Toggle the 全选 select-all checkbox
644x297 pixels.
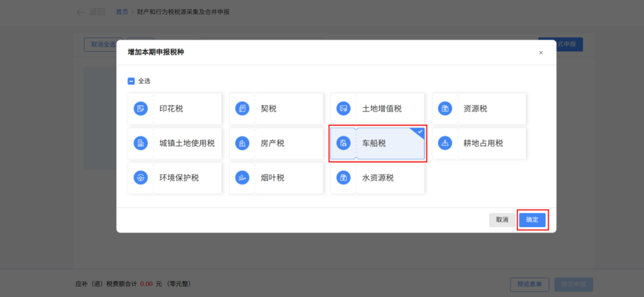(x=131, y=81)
